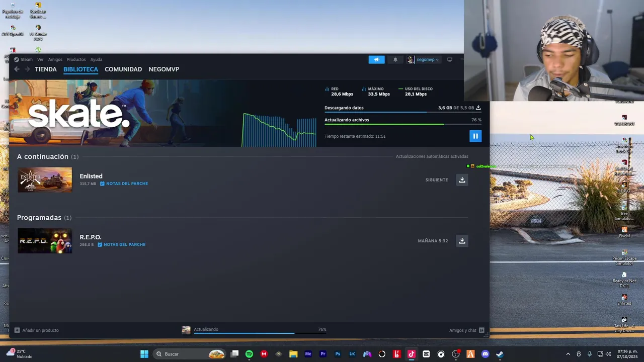
Task: Click Actualizaciones automáticas activadas text
Action: [x=432, y=156]
